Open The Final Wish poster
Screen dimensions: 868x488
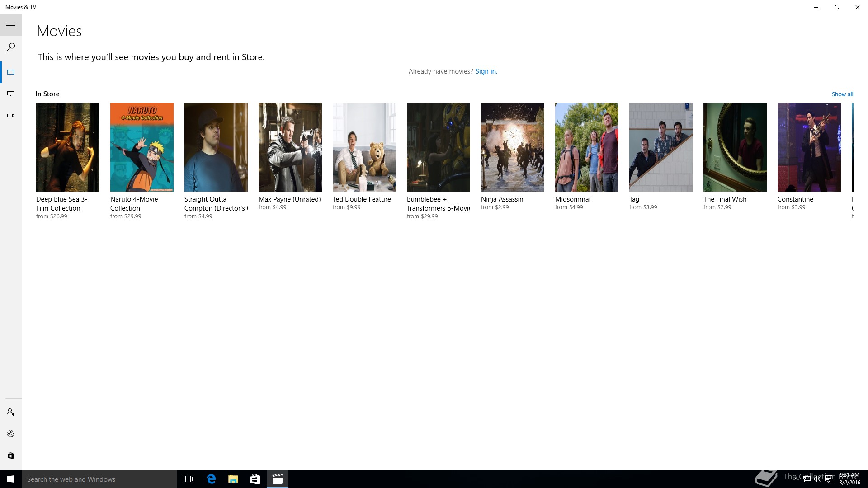click(x=735, y=147)
